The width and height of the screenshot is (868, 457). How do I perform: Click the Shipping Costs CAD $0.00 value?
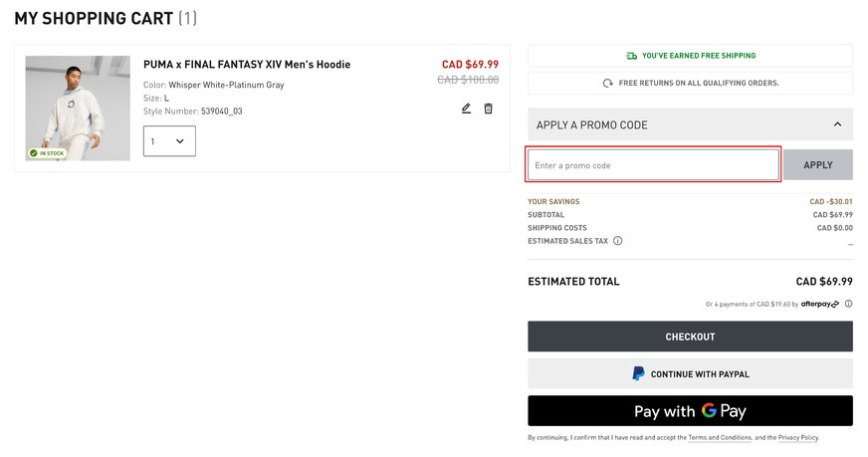[835, 228]
